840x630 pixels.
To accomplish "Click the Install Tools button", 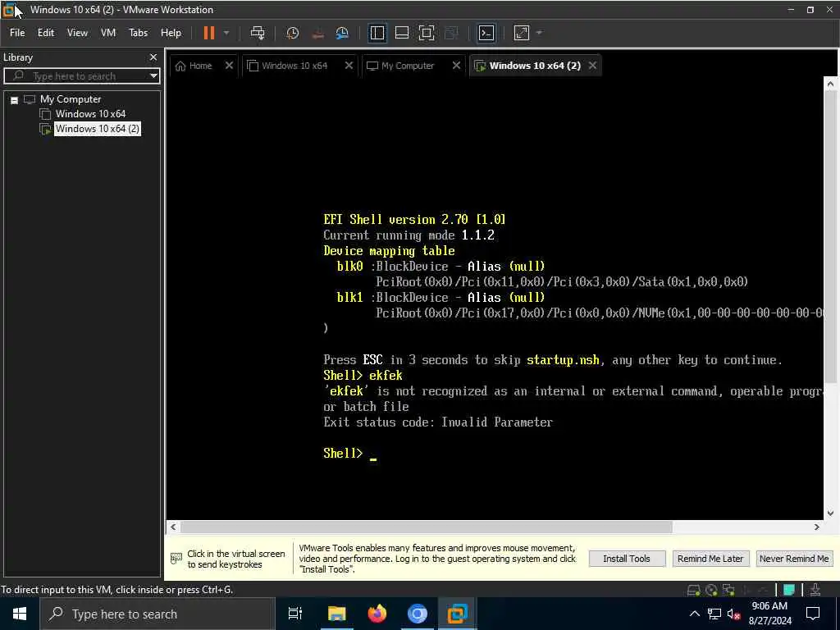I will pos(627,559).
